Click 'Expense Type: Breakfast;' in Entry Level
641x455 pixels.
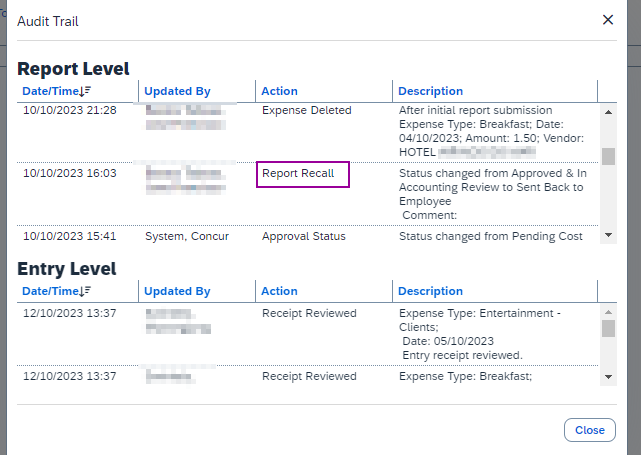point(466,376)
